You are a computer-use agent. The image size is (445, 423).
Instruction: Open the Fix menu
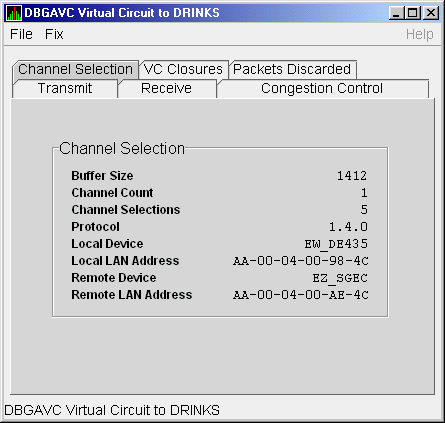[x=54, y=34]
